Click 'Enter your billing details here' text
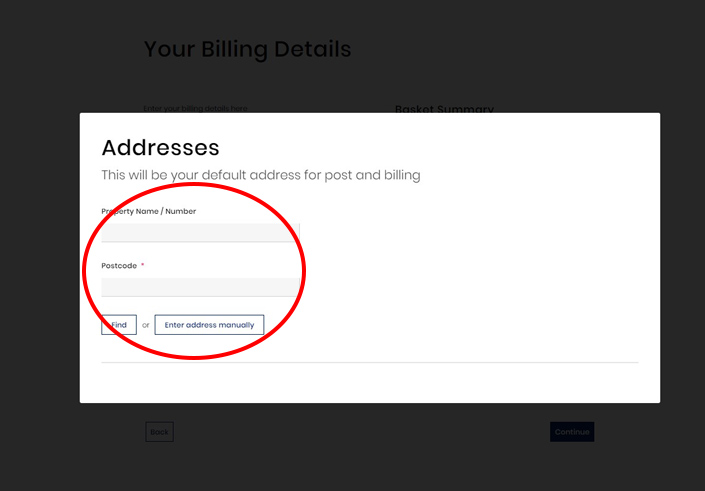 [195, 108]
